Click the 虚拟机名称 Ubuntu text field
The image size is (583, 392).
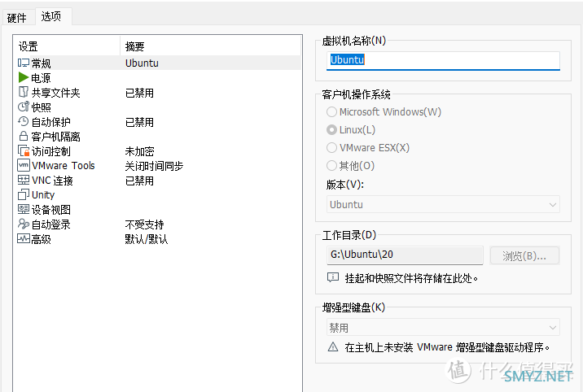pyautogui.click(x=443, y=60)
